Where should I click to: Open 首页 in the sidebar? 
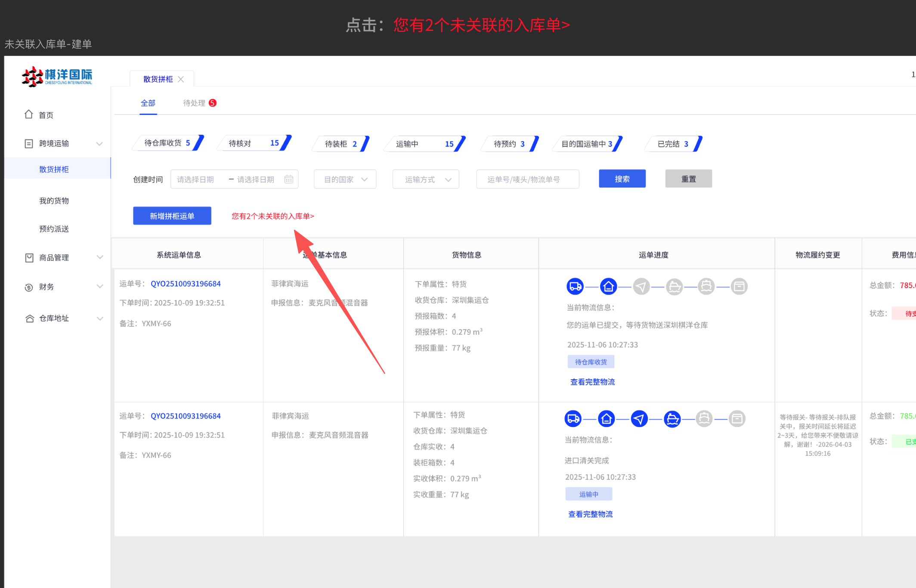tap(46, 115)
